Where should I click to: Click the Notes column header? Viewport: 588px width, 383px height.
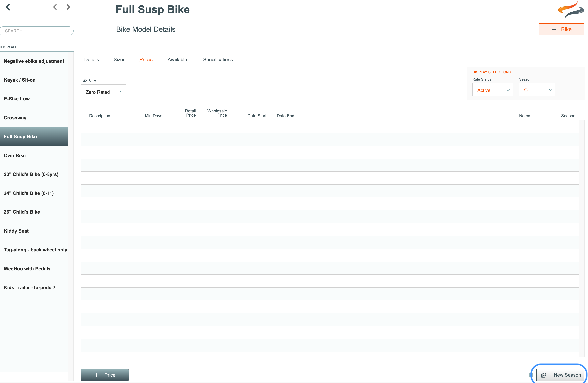524,116
